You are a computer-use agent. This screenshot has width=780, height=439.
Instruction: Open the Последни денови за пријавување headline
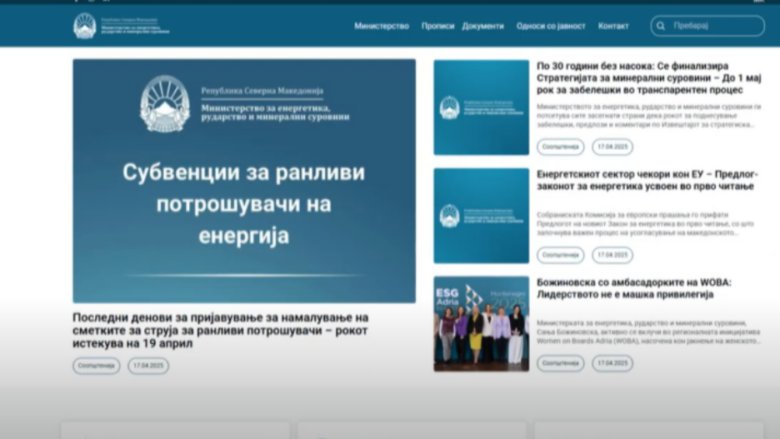tap(220, 330)
